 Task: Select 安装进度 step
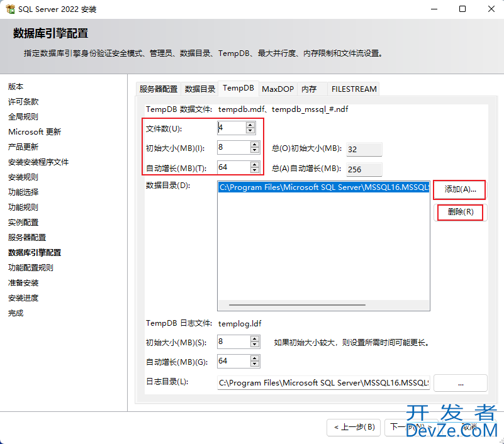click(x=23, y=298)
